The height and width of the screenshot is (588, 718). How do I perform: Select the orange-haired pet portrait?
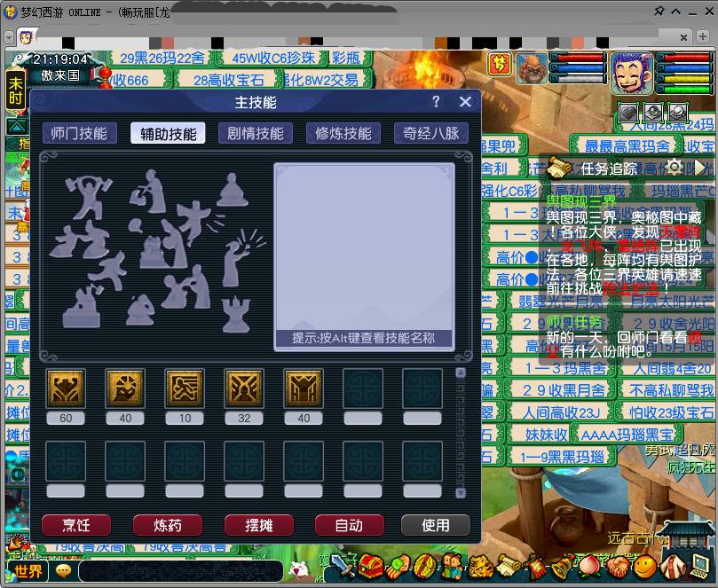(532, 68)
